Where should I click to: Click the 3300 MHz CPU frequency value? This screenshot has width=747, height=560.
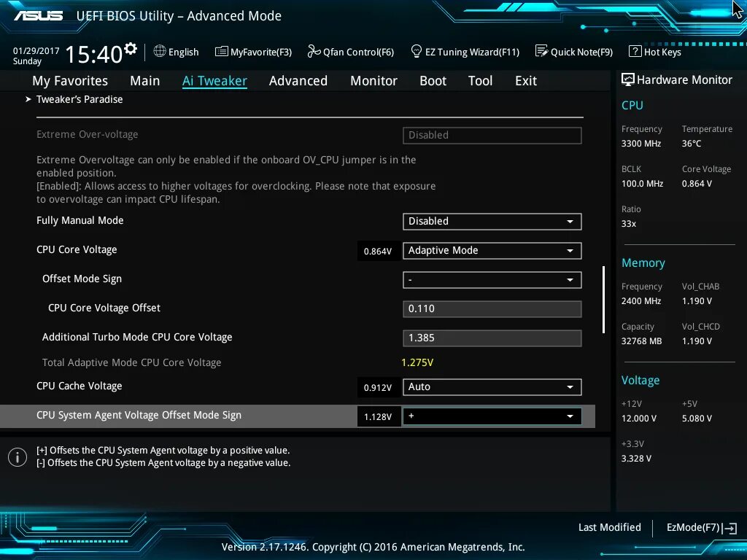coord(641,144)
